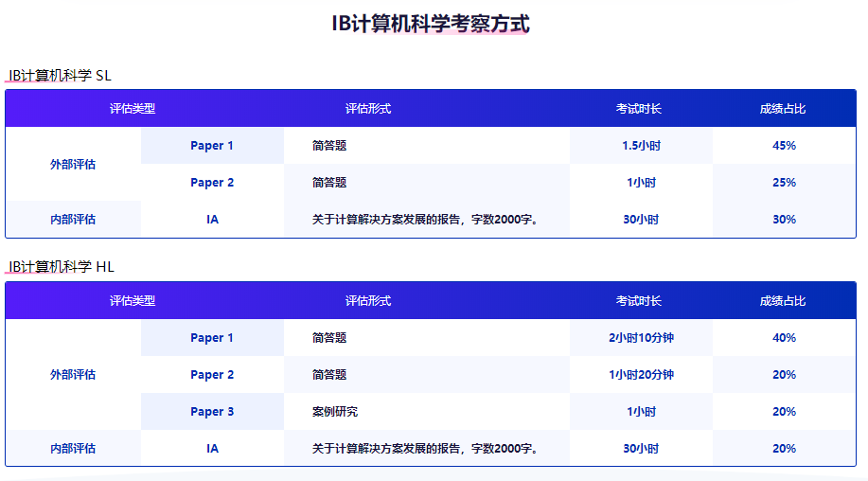Click 20% in Paper 3 row
Screen dimensions: 868x481
pos(784,412)
